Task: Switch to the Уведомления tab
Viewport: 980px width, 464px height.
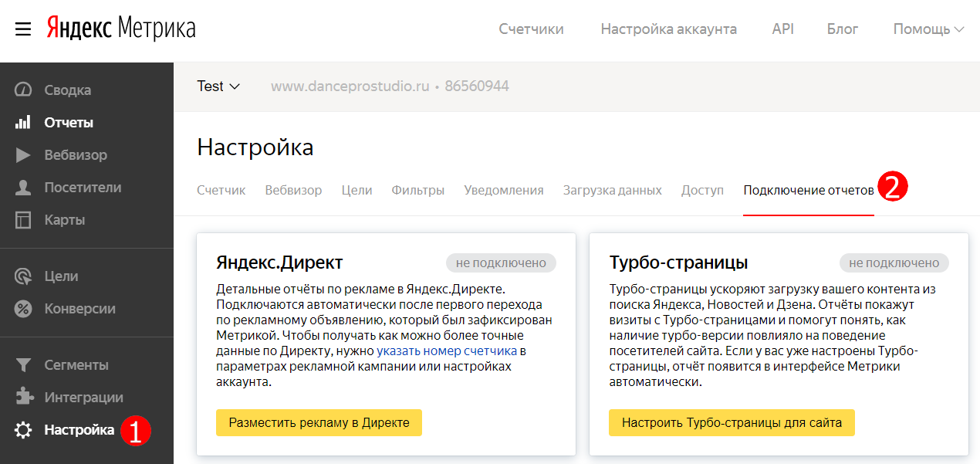Action: [503, 190]
